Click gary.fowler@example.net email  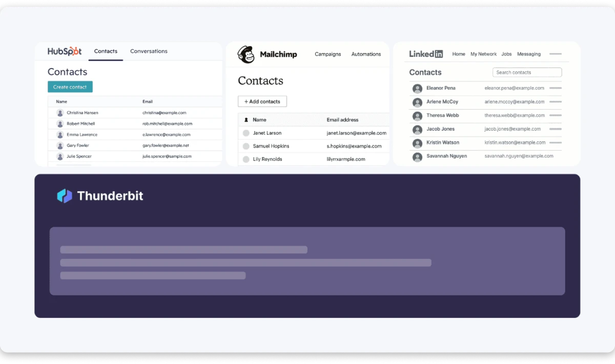click(167, 145)
